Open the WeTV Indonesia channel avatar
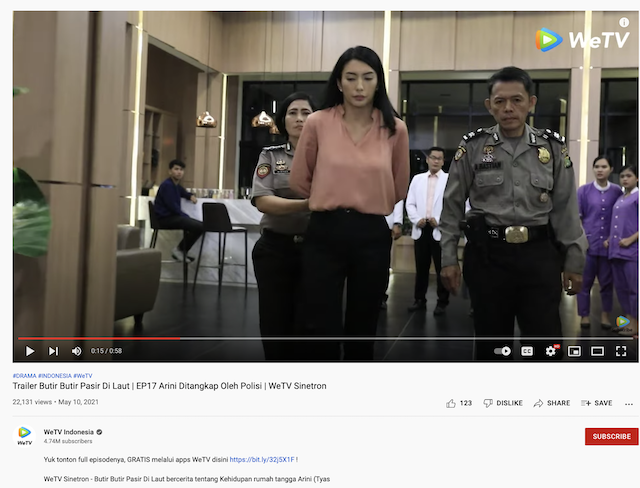This screenshot has width=640, height=488. coord(24,436)
